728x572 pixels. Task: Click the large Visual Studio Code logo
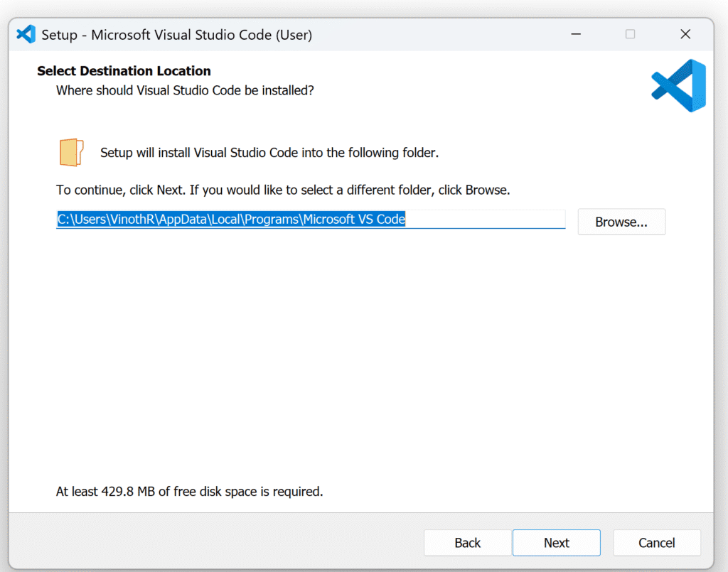click(679, 85)
